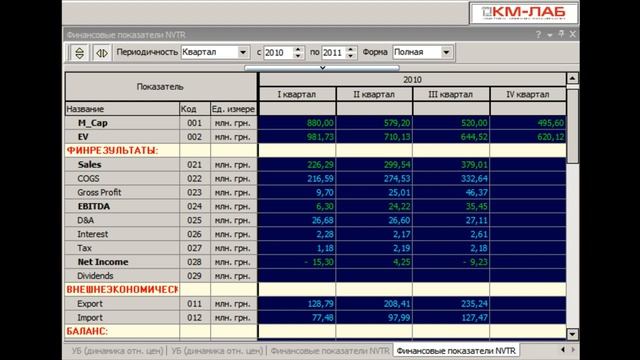Click the tabs scroll left arrow
The width and height of the screenshot is (640, 360).
click(563, 350)
